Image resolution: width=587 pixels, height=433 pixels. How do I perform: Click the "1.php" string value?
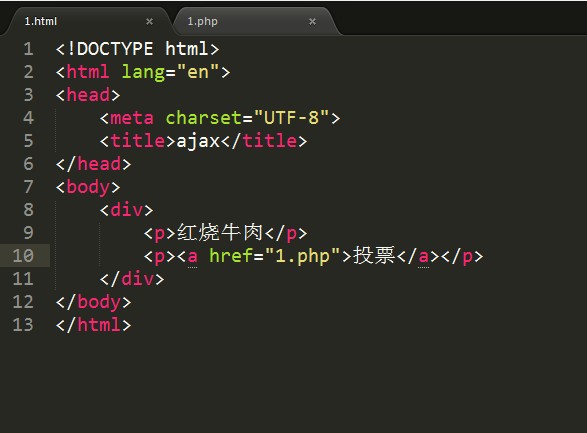coord(302,256)
